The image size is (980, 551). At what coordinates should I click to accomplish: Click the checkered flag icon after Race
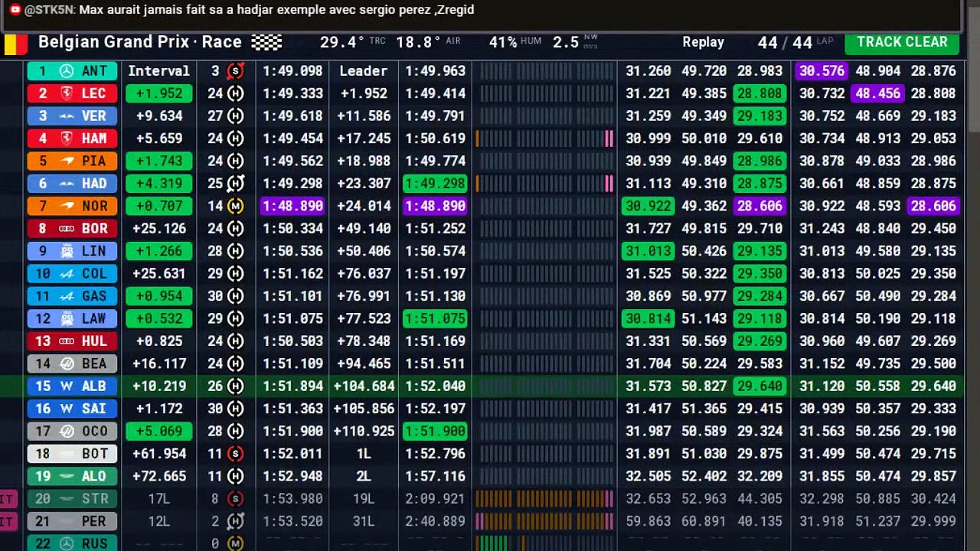click(266, 42)
